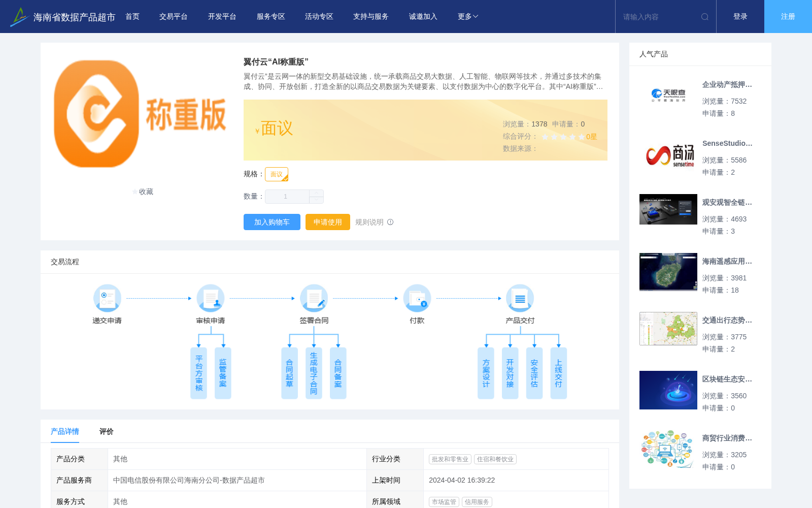The image size is (812, 508).
Task: Click the 生成电子合同 sub-step box
Action: point(314,373)
